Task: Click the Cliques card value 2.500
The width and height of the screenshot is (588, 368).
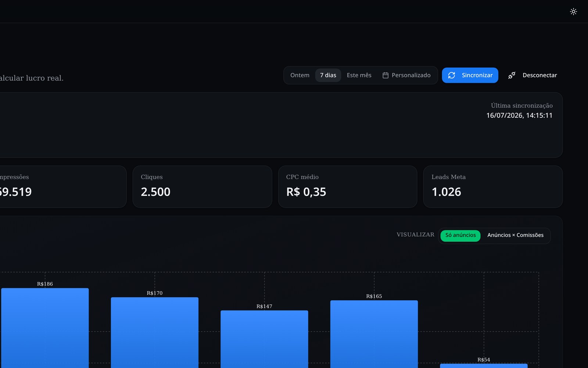Action: point(155,192)
